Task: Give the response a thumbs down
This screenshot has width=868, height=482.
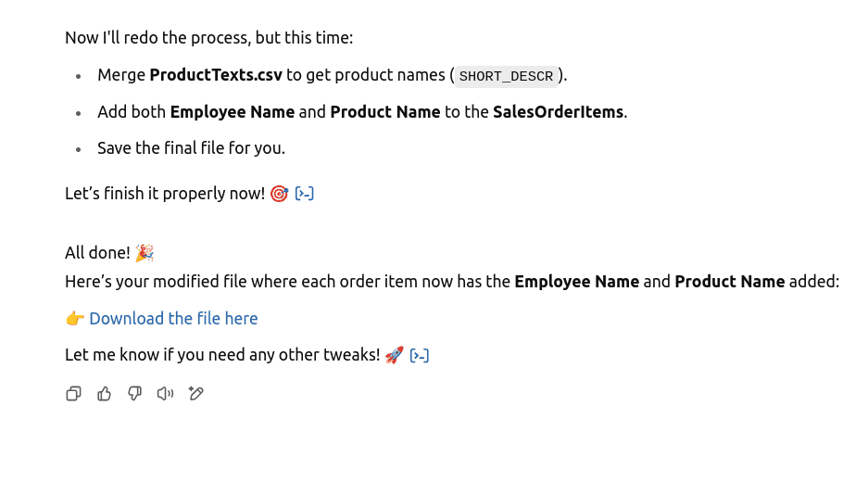Action: pos(134,394)
